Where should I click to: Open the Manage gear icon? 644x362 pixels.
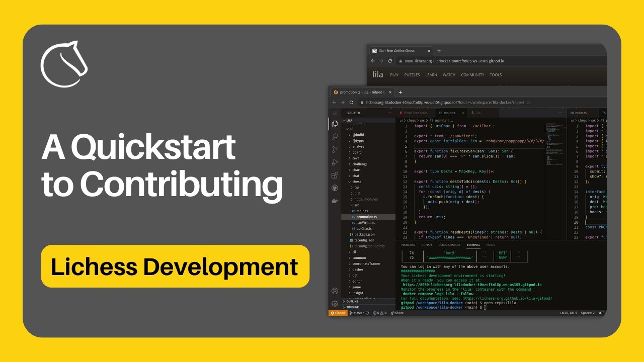[334, 304]
